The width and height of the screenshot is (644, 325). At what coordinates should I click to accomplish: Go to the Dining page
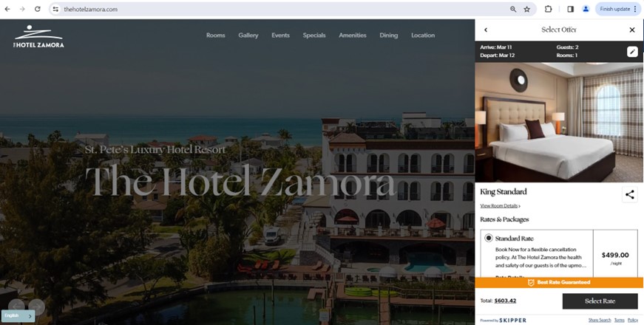388,35
